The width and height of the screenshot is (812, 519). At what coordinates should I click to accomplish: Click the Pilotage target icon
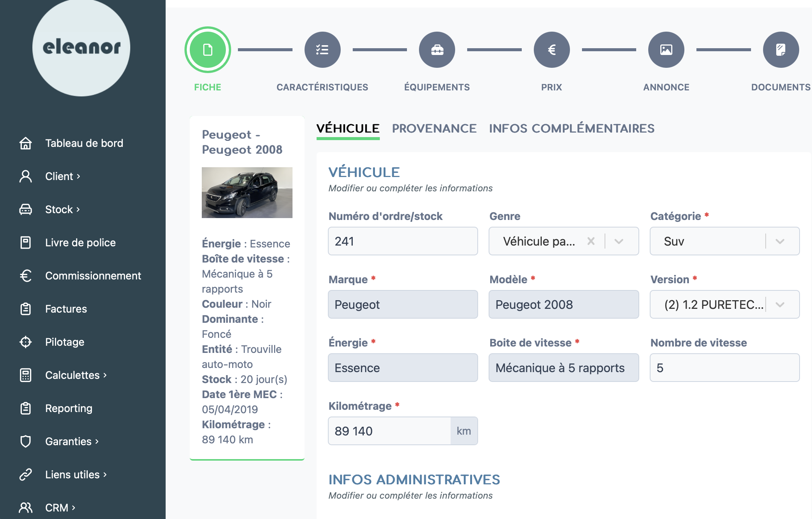point(26,342)
